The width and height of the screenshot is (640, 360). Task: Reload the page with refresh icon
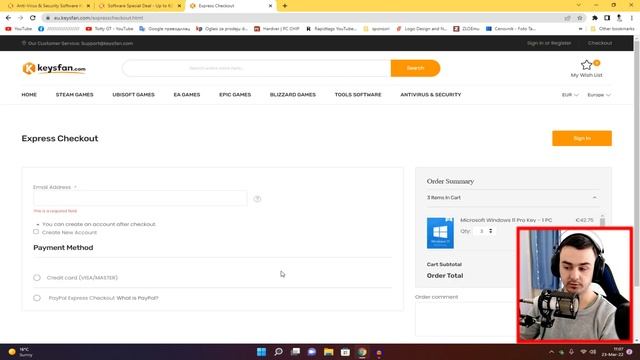(x=33, y=18)
